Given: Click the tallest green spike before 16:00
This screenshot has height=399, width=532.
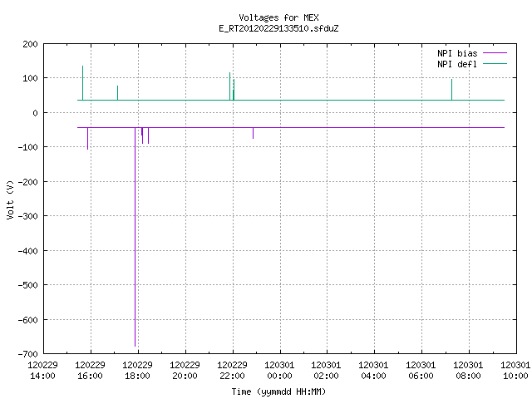Looking at the screenshot, I should point(82,83).
